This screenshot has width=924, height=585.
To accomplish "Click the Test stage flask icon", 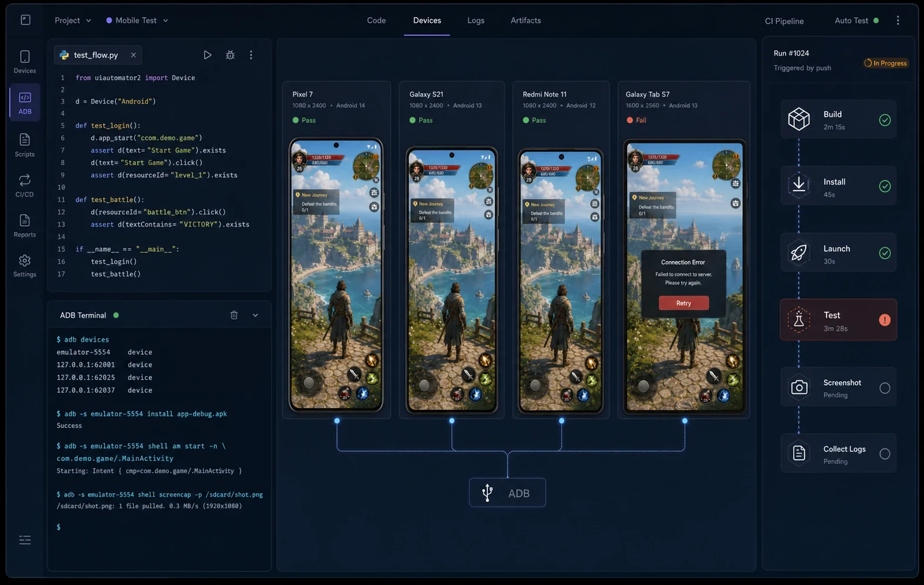I will 798,320.
